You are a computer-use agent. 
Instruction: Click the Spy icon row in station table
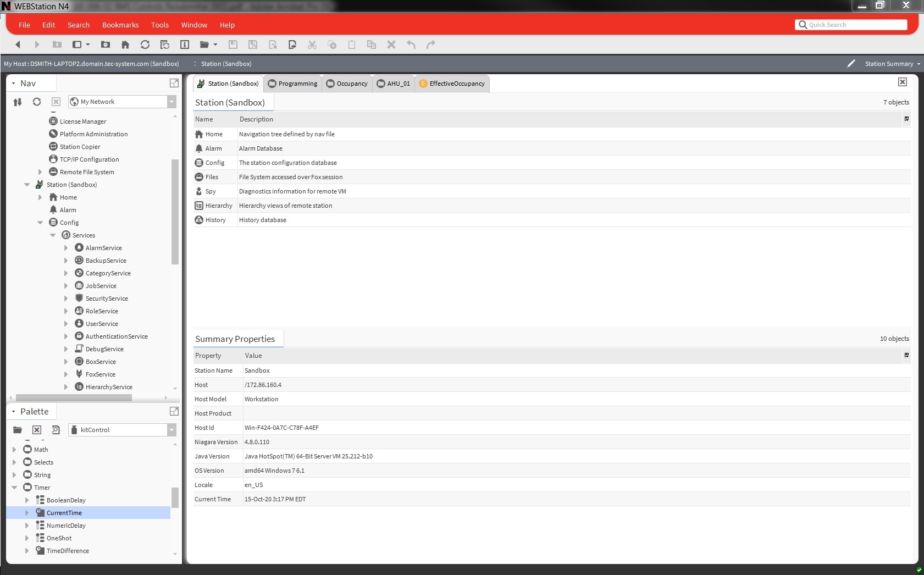click(199, 191)
